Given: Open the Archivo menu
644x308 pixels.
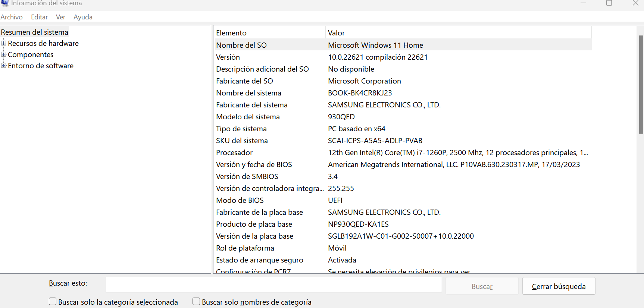Looking at the screenshot, I should [x=12, y=17].
